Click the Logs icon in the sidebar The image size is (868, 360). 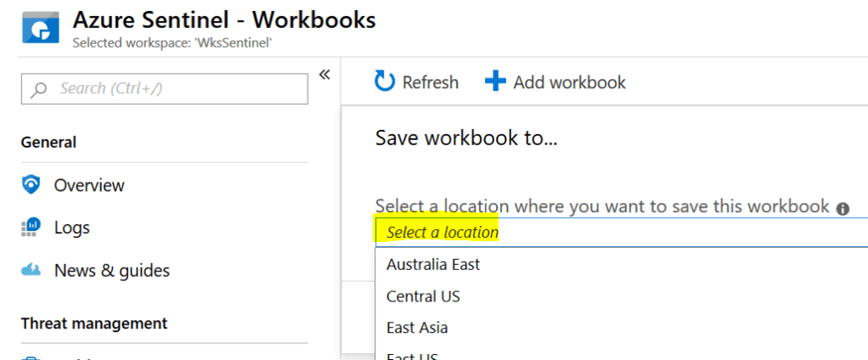click(x=31, y=228)
